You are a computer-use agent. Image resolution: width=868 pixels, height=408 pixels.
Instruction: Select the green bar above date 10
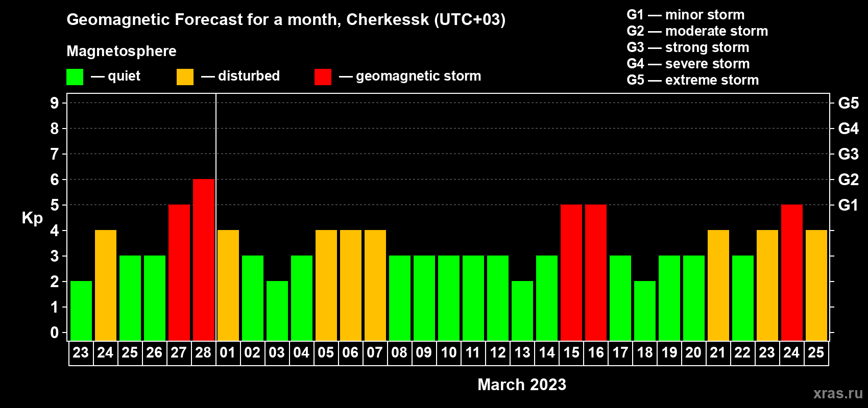click(x=449, y=298)
